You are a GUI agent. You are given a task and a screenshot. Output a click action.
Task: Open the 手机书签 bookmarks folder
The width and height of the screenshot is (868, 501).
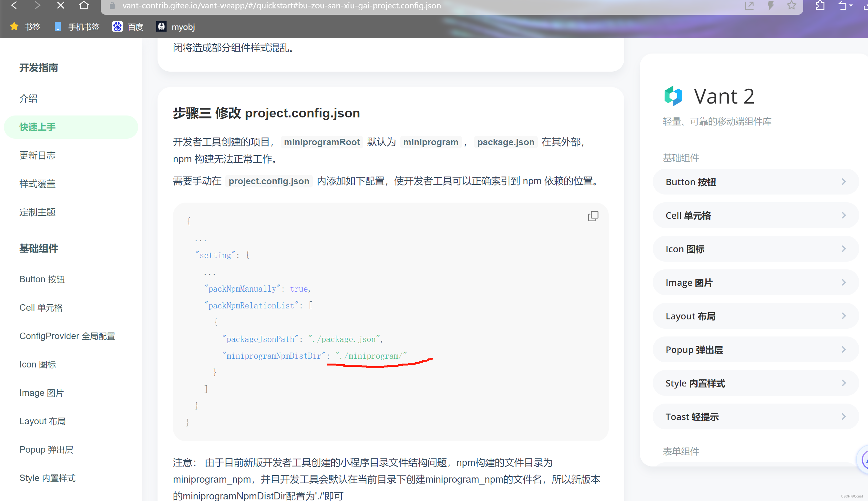tap(77, 26)
